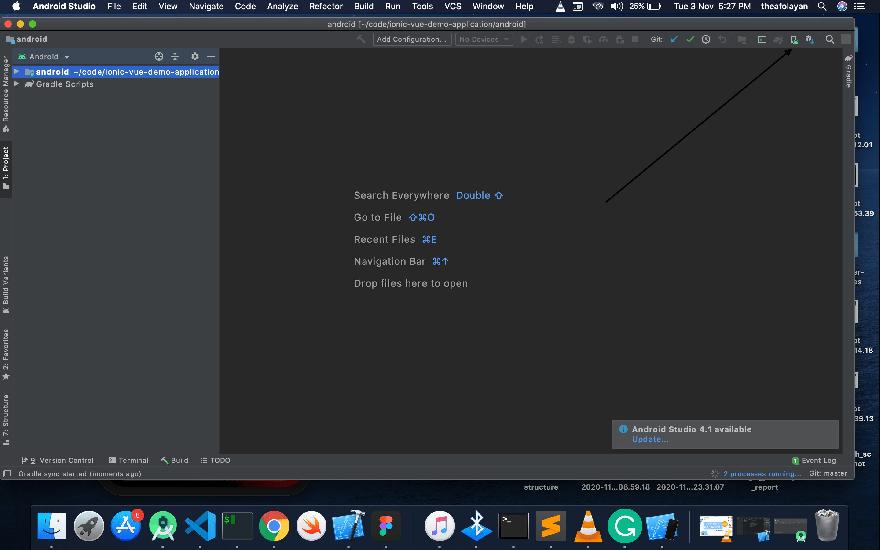Toggle the Resource Manager tool window
The width and height of the screenshot is (880, 550).
tap(6, 94)
